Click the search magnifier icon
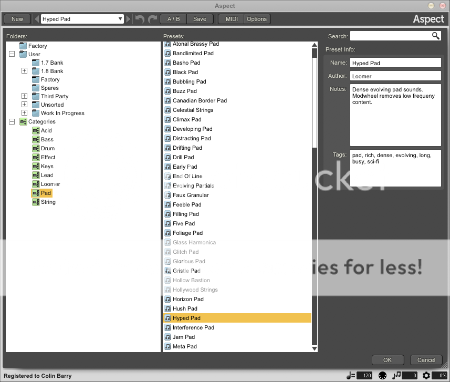This screenshot has height=382, width=450. (x=435, y=36)
